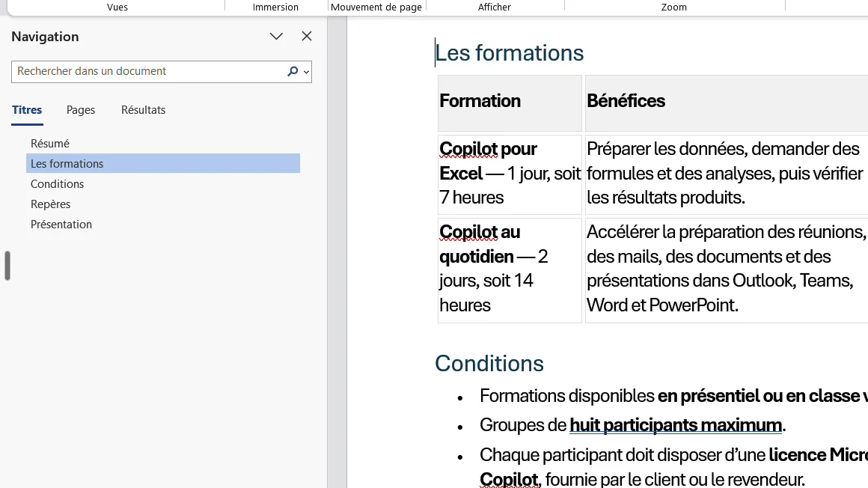Click the 'Bénéfices' table header cell
Screen dimensions: 868x488
tap(727, 103)
